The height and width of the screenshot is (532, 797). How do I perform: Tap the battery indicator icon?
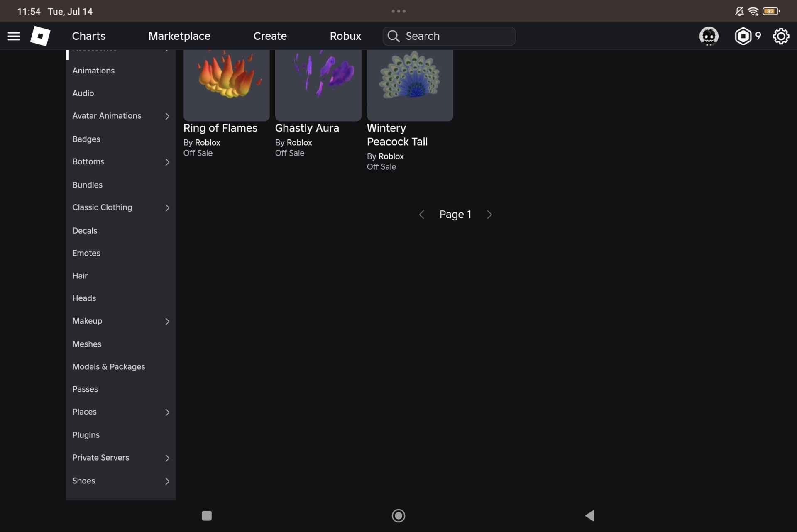coord(771,11)
